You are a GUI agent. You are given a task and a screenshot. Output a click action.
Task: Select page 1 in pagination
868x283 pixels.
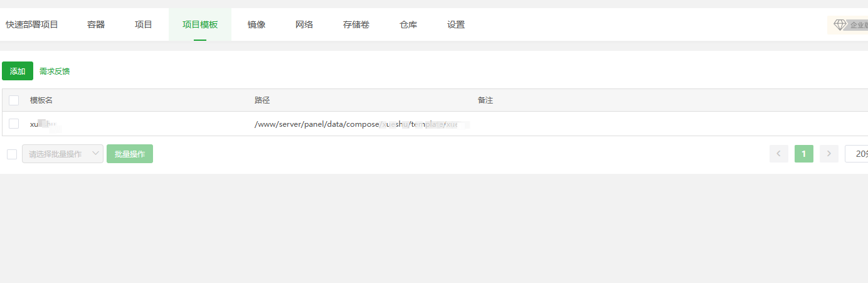click(804, 154)
